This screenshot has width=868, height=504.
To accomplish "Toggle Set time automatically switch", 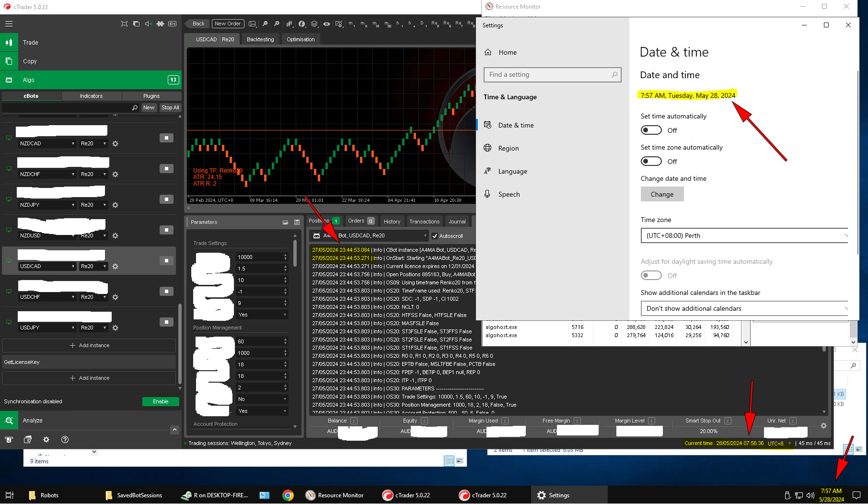I will coord(651,130).
